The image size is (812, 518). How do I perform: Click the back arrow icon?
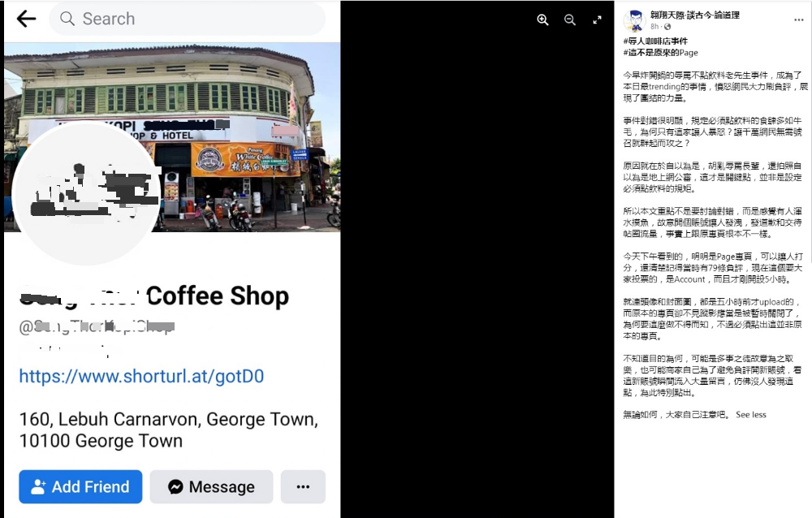tap(26, 19)
